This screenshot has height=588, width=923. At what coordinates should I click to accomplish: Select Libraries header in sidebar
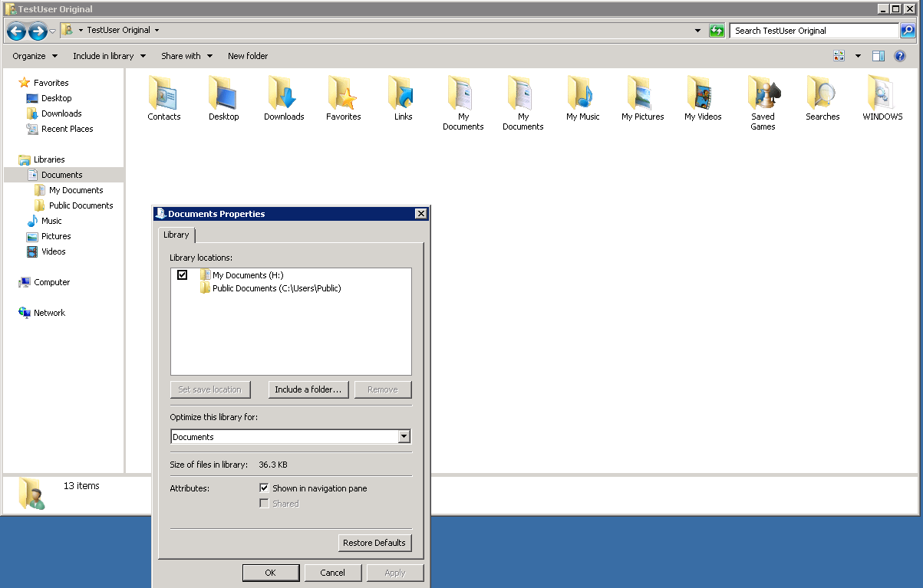[x=42, y=159]
